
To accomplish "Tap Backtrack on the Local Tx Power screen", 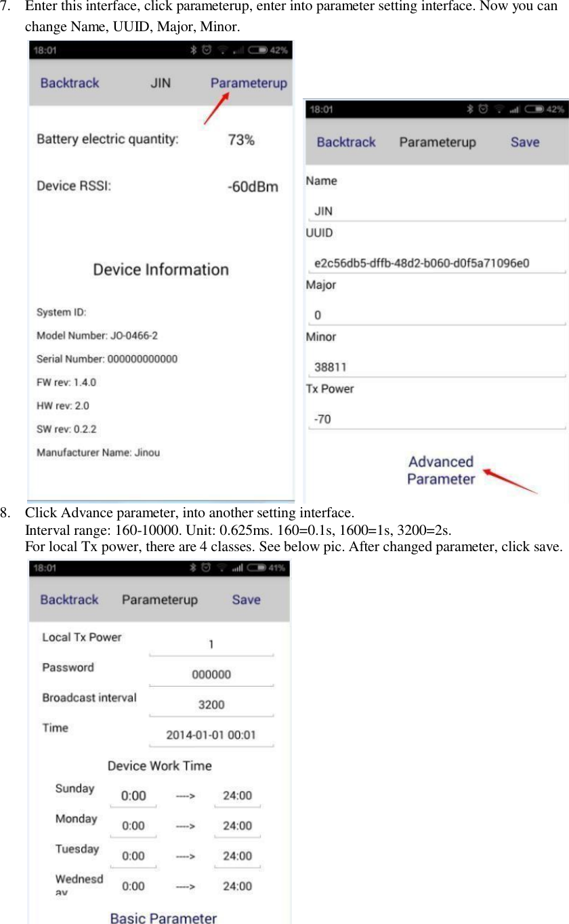I will click(x=69, y=600).
